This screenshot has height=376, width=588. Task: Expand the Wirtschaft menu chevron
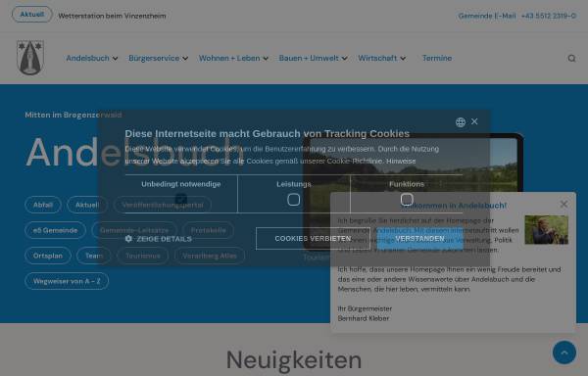point(403,59)
